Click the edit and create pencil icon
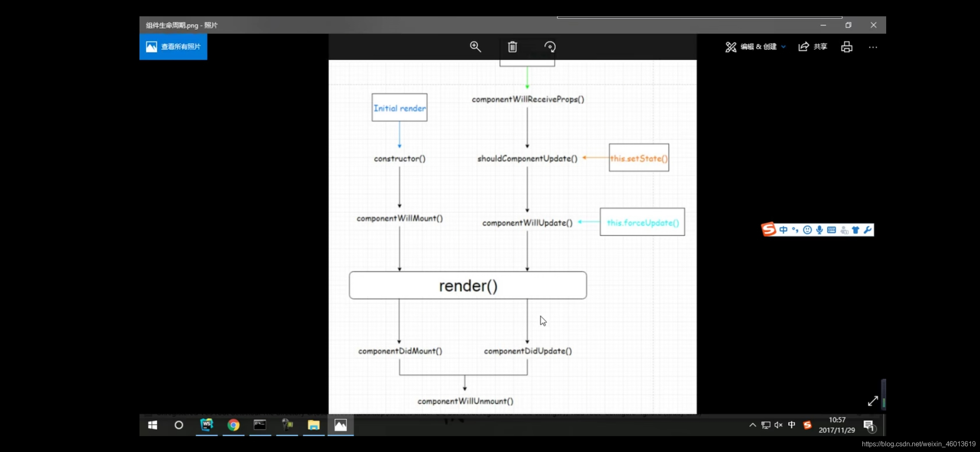The width and height of the screenshot is (980, 452). point(731,47)
